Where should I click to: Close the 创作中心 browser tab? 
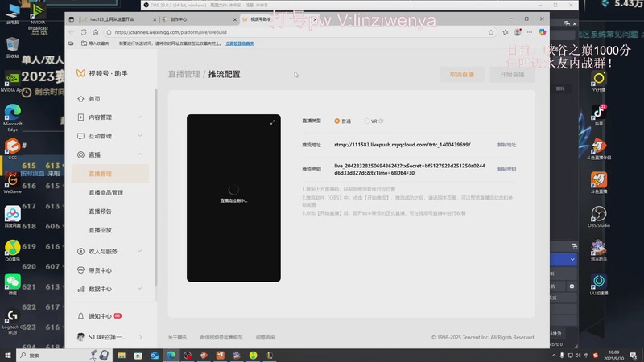point(235,19)
